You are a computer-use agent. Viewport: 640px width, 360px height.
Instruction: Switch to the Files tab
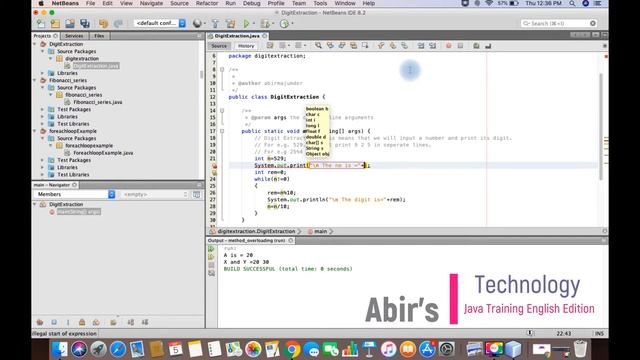click(99, 36)
